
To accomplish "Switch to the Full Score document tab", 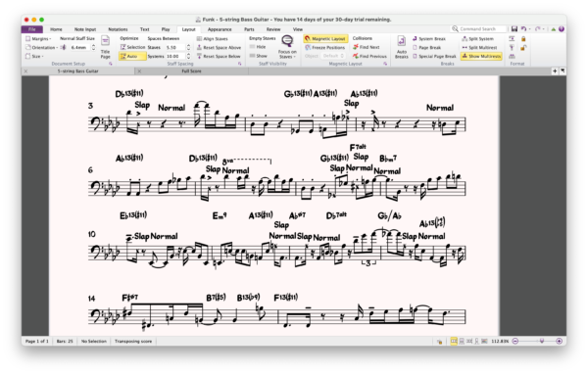I will (x=192, y=70).
